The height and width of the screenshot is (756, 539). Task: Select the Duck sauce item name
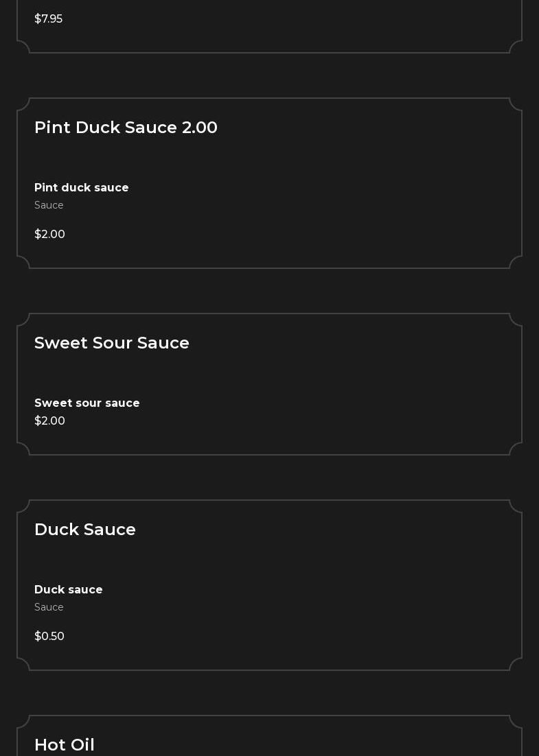69,590
